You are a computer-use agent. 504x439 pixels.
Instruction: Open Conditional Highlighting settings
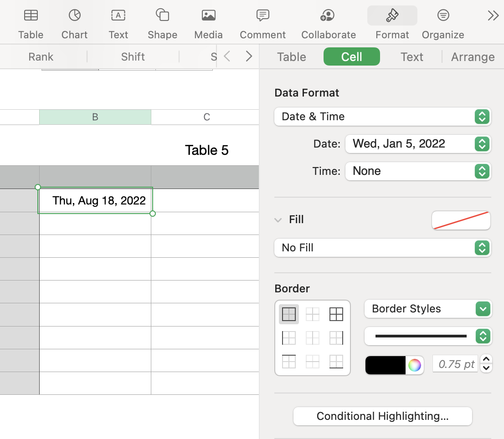(382, 416)
